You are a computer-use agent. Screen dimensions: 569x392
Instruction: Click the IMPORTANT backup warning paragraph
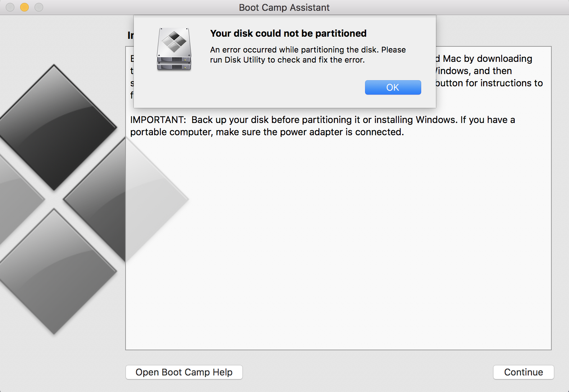coord(323,126)
